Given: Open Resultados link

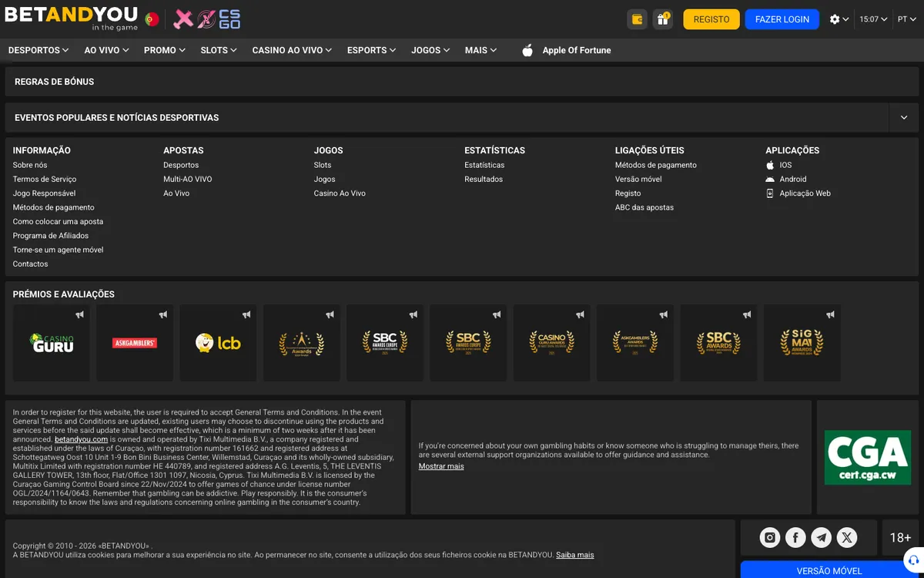Looking at the screenshot, I should [484, 179].
